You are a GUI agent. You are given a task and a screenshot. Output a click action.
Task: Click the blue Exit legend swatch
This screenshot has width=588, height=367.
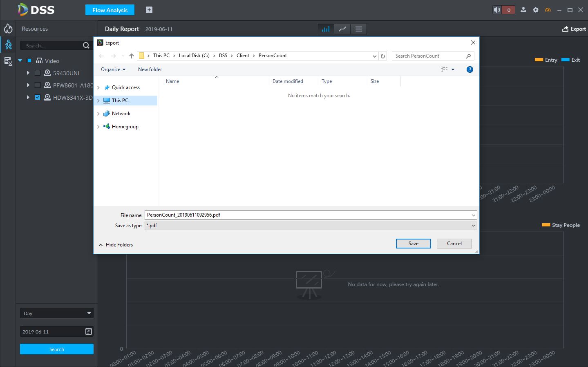(x=566, y=60)
